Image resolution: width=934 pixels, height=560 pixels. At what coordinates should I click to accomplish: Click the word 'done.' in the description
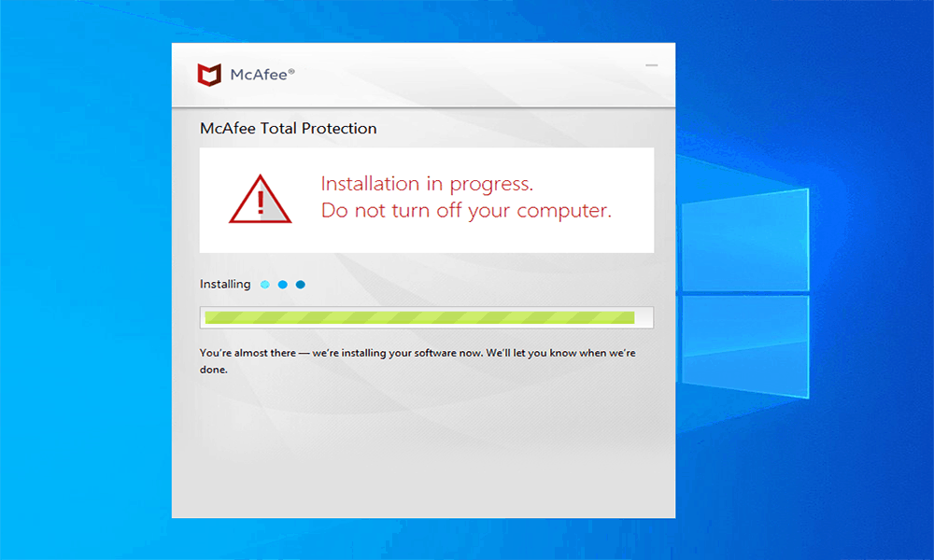tap(213, 370)
